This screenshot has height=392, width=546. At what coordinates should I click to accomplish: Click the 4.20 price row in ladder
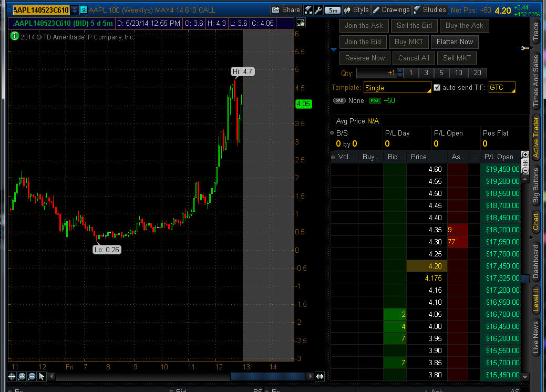pos(427,266)
